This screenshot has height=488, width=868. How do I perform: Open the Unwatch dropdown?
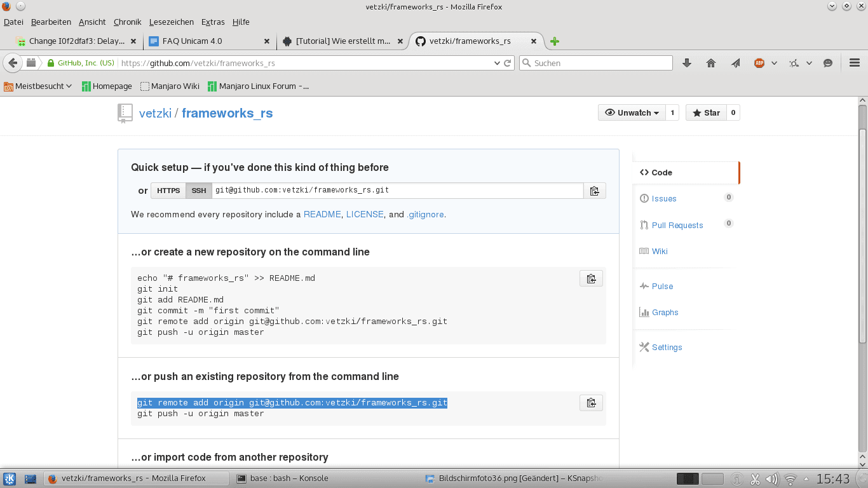point(632,113)
